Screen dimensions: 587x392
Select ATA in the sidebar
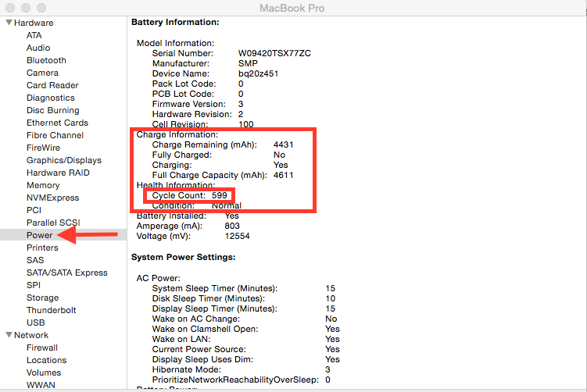point(34,35)
